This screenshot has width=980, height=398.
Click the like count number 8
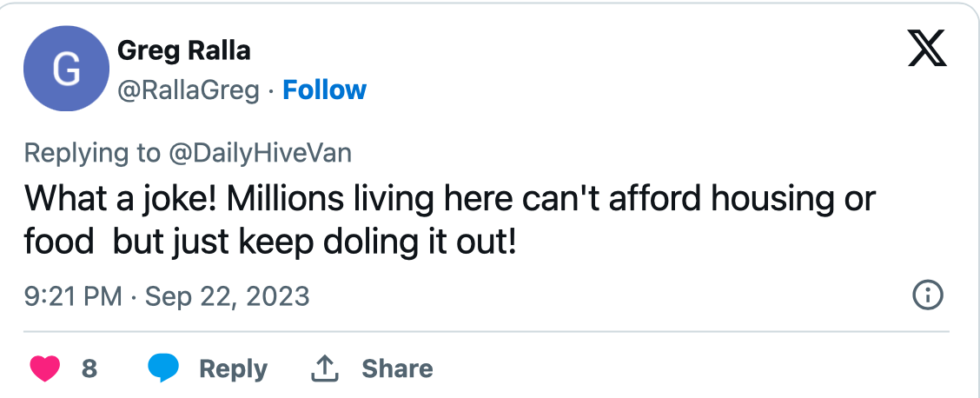[x=89, y=369]
